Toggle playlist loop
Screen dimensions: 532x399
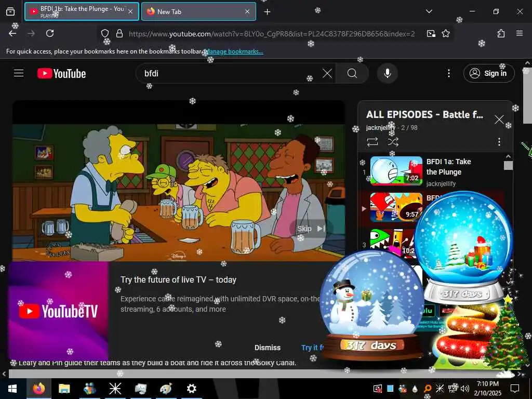(373, 141)
